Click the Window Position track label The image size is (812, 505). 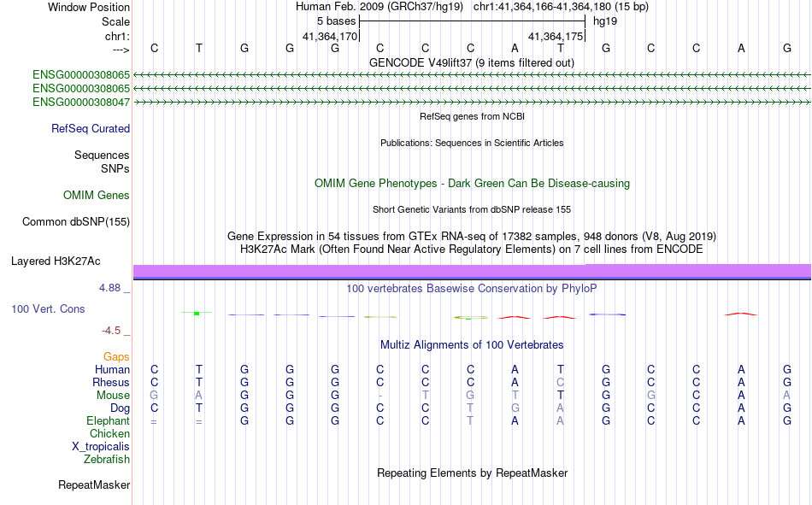89,7
